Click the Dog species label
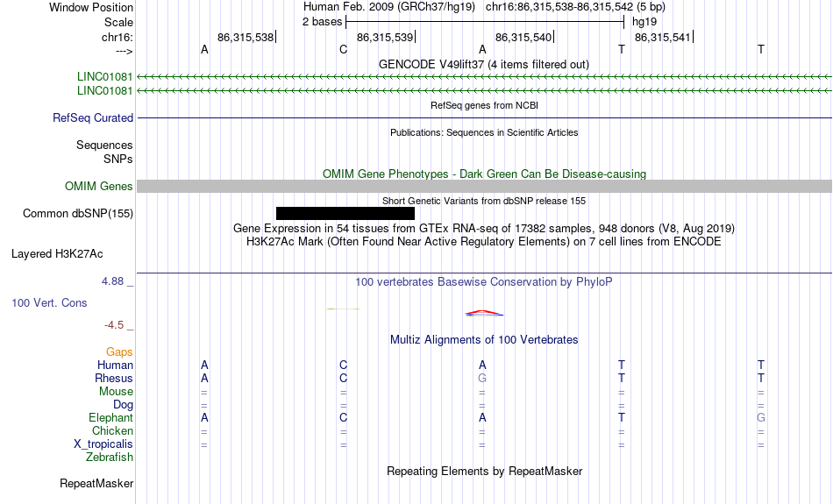833x504 pixels. [123, 405]
